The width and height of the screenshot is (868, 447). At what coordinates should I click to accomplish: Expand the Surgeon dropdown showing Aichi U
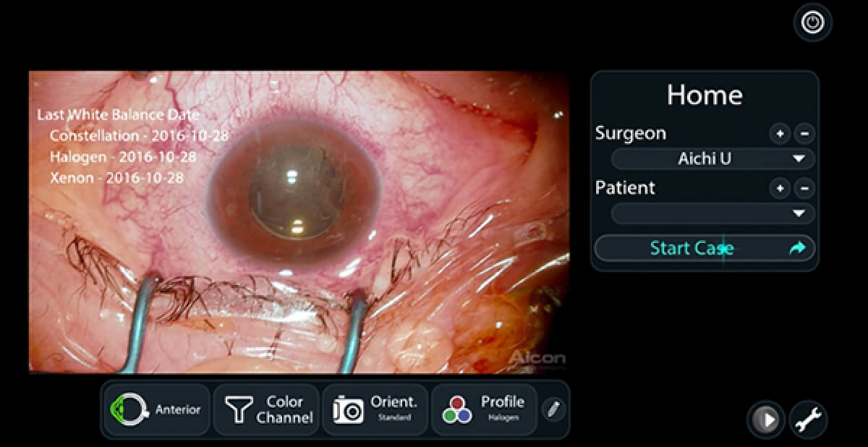(x=712, y=158)
